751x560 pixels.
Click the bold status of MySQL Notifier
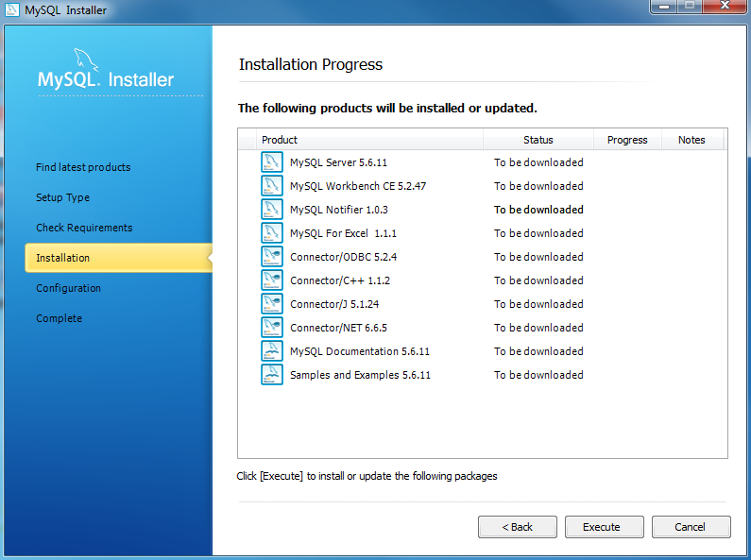(538, 210)
